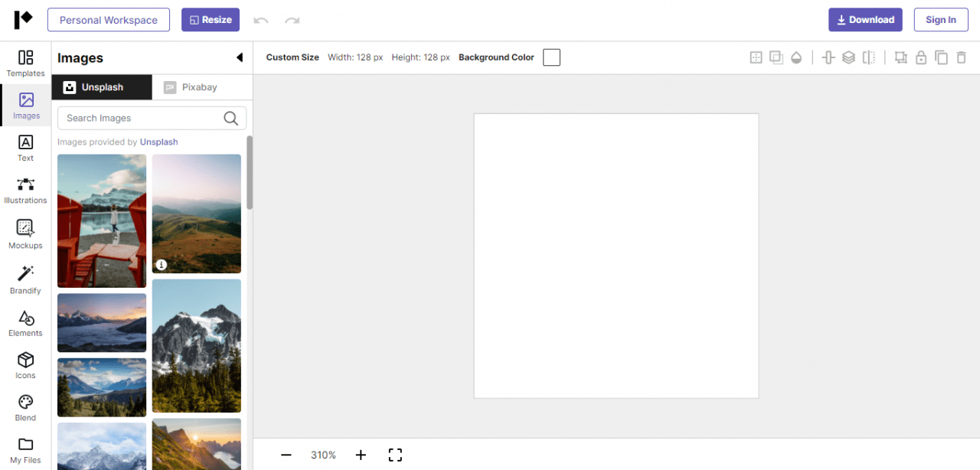Image resolution: width=980 pixels, height=470 pixels.
Task: Open the Background Color swatch
Action: point(551,57)
